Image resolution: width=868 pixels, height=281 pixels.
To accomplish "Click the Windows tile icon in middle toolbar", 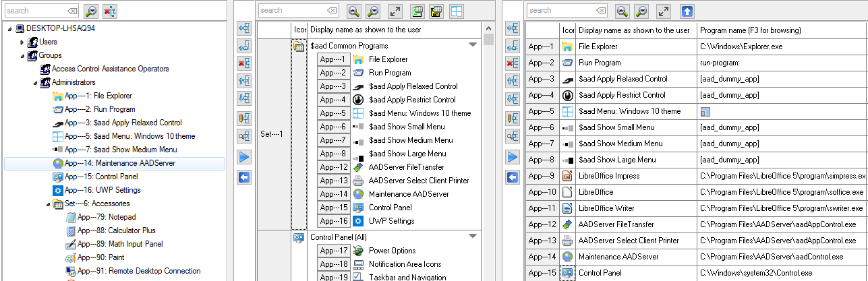I will click(x=457, y=11).
